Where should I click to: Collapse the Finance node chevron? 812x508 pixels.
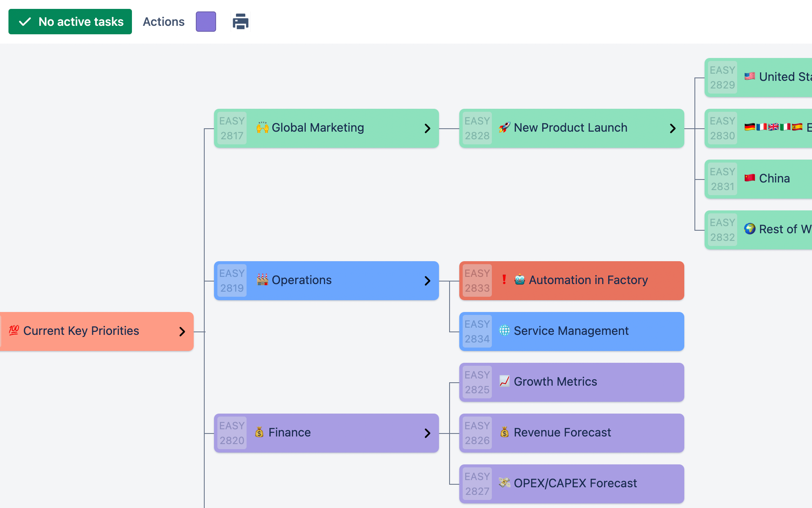428,433
